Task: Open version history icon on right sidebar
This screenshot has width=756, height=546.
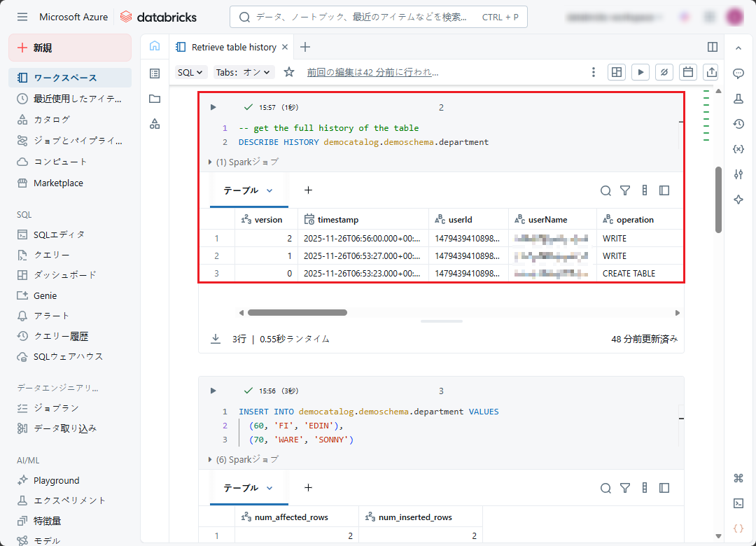Action: click(738, 124)
